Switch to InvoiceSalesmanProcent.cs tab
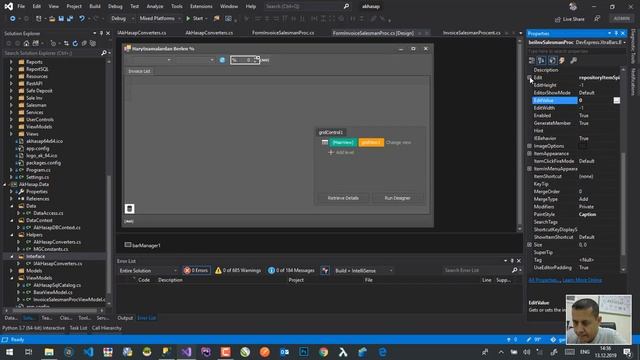Screen dimensions: 640x360 (x=471, y=33)
